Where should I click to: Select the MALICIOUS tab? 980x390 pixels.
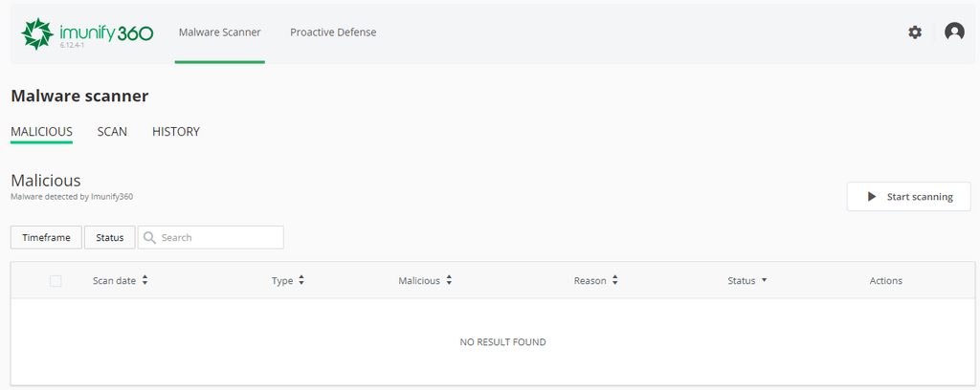(x=41, y=132)
